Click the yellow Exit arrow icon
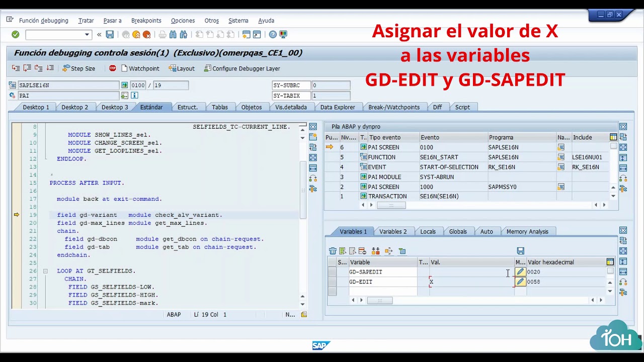Screen dimensions: 644x362 click(x=136, y=35)
